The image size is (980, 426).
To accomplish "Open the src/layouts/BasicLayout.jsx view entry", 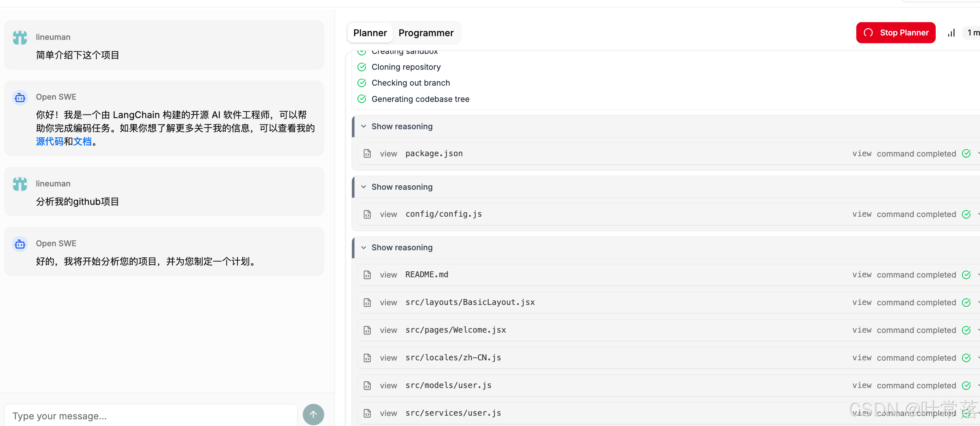I will (x=469, y=302).
